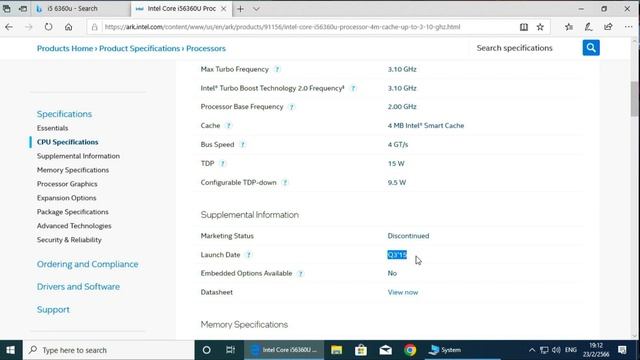The image size is (640, 360).
Task: Open Product Specifications breadcrumb
Action: [139, 48]
